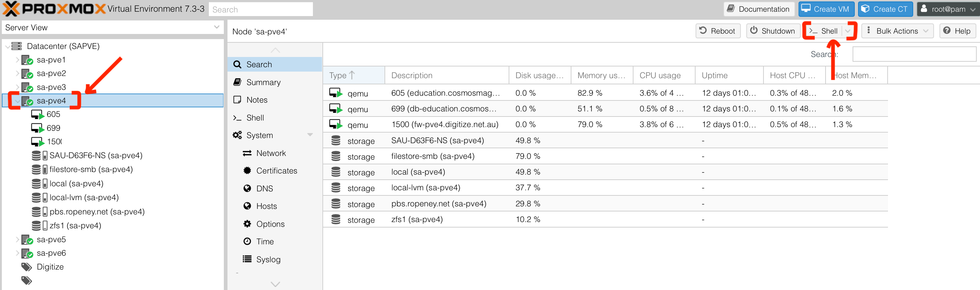Screen dimensions: 980x290
Task: Click the Create VM button
Action: 826,9
